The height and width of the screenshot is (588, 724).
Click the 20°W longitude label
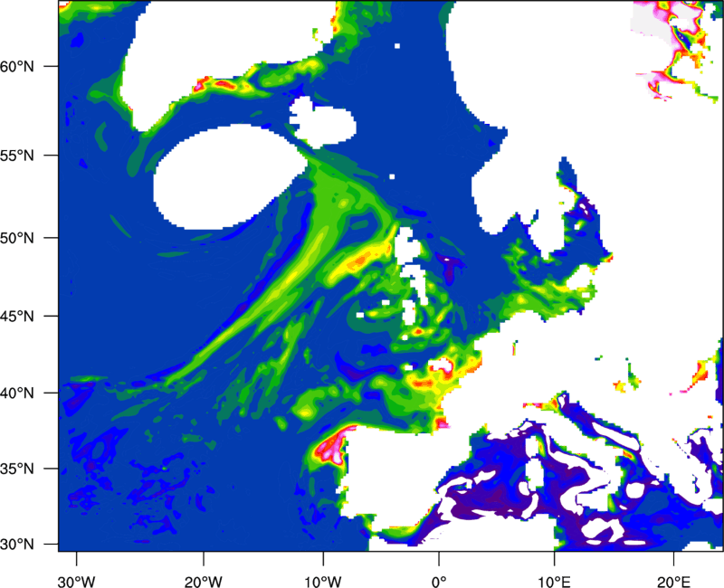coord(203,582)
